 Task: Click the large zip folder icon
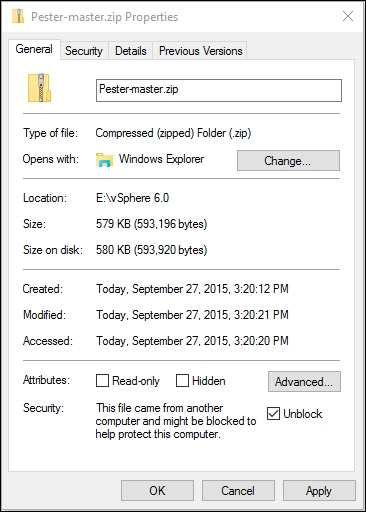click(39, 88)
